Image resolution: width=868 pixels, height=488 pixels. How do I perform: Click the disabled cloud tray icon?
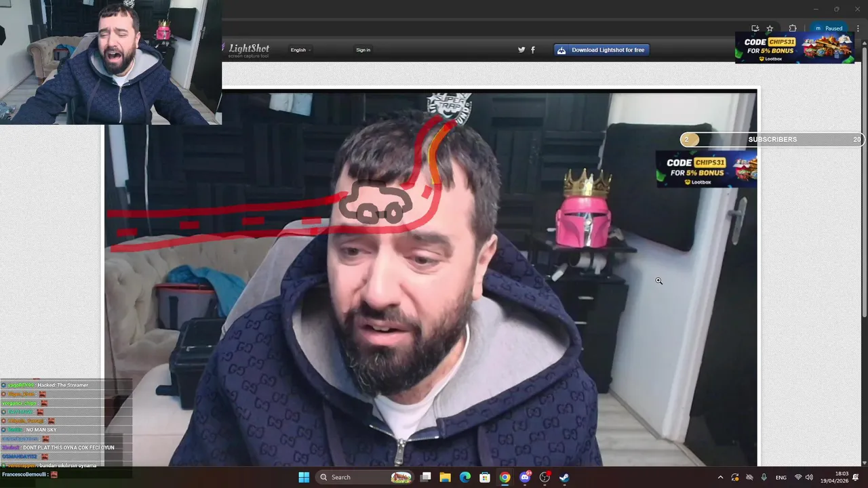click(749, 477)
